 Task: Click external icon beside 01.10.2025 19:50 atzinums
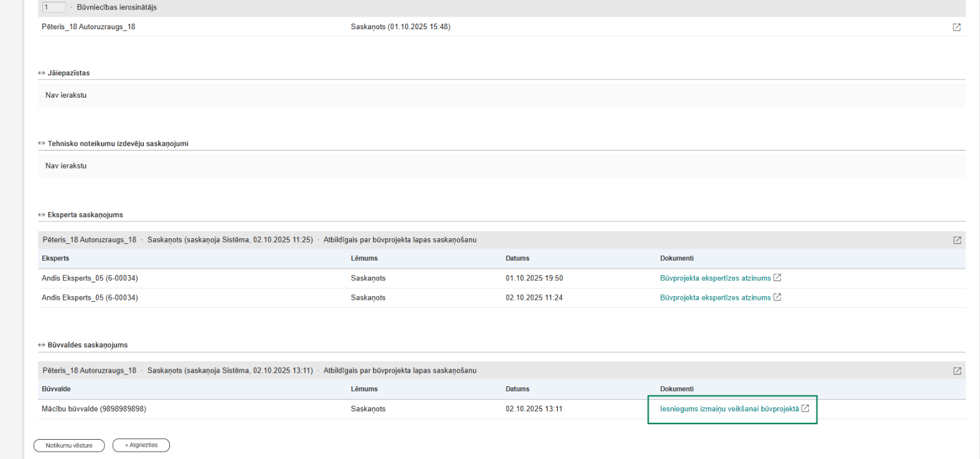coord(777,278)
